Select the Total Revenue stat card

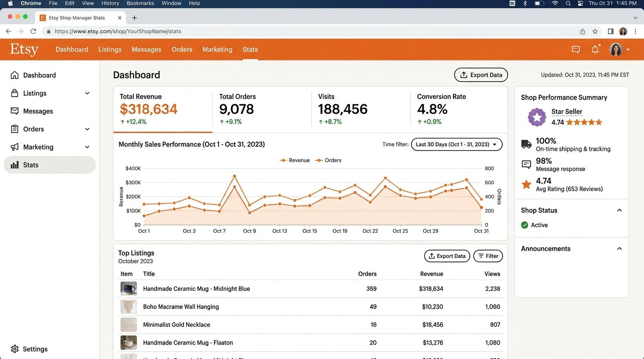coord(163,109)
